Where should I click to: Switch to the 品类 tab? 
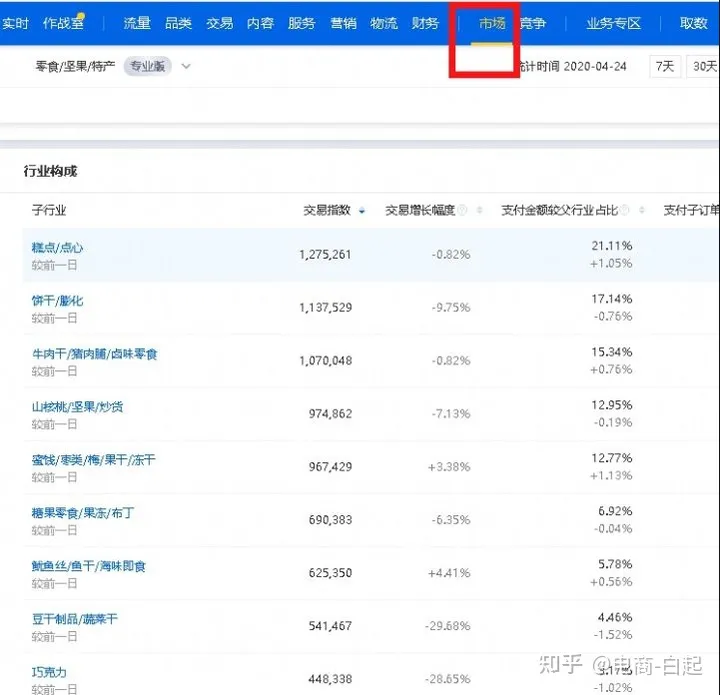(178, 23)
